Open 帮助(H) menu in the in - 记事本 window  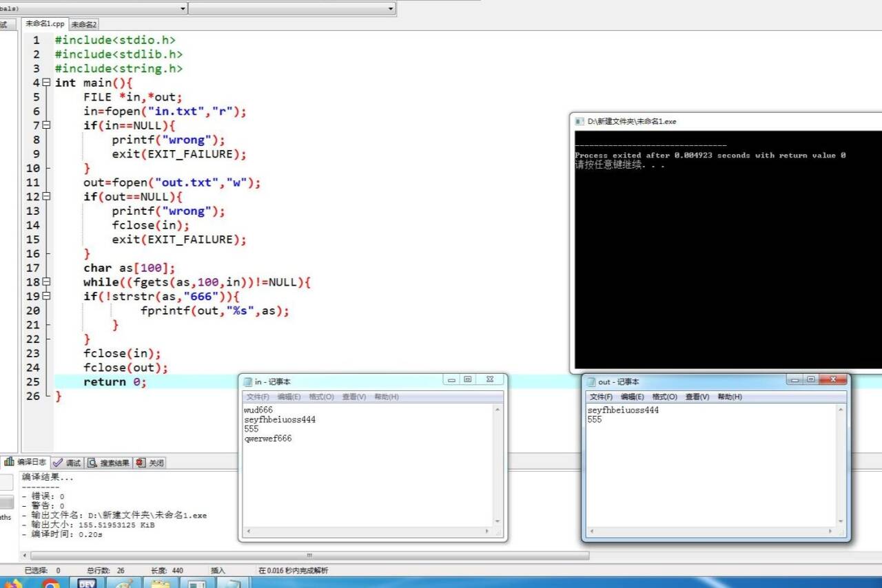tap(387, 397)
